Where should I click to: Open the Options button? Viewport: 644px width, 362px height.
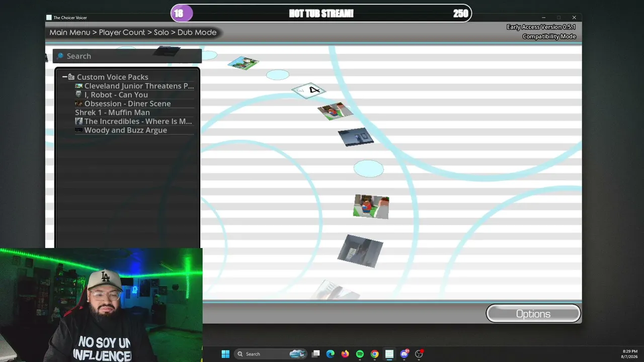click(x=533, y=314)
